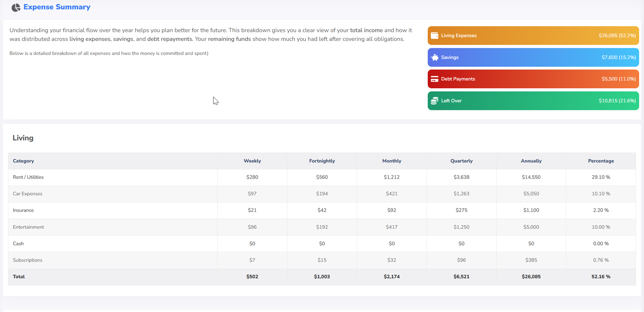The image size is (644, 312).
Task: Click the coins icon on Left Over card
Action: click(x=434, y=101)
